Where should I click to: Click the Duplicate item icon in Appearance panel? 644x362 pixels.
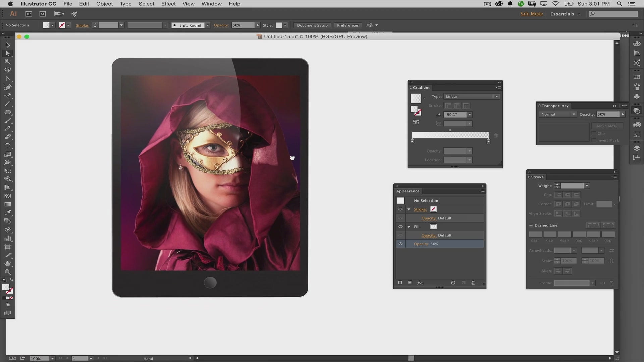point(463,283)
